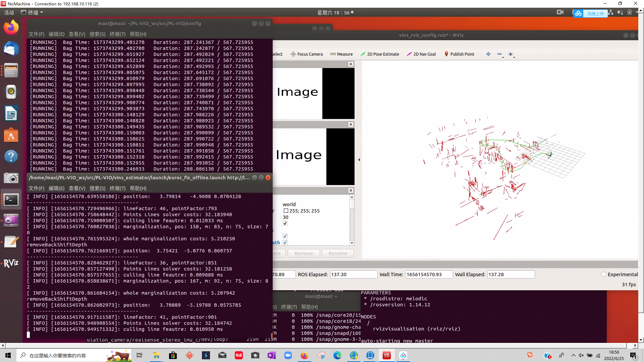644x362 pixels.
Task: Click the ROS Elapsed time field
Action: [353, 274]
